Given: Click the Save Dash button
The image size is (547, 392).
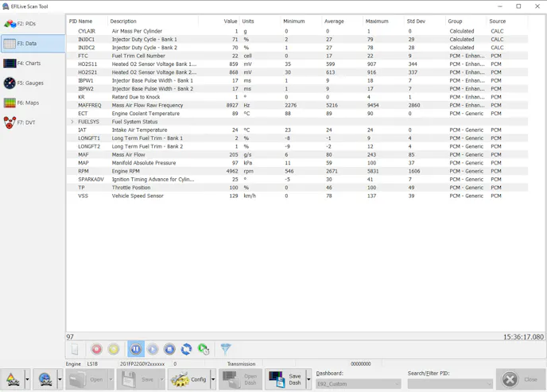Looking at the screenshot, I should pos(286,379).
